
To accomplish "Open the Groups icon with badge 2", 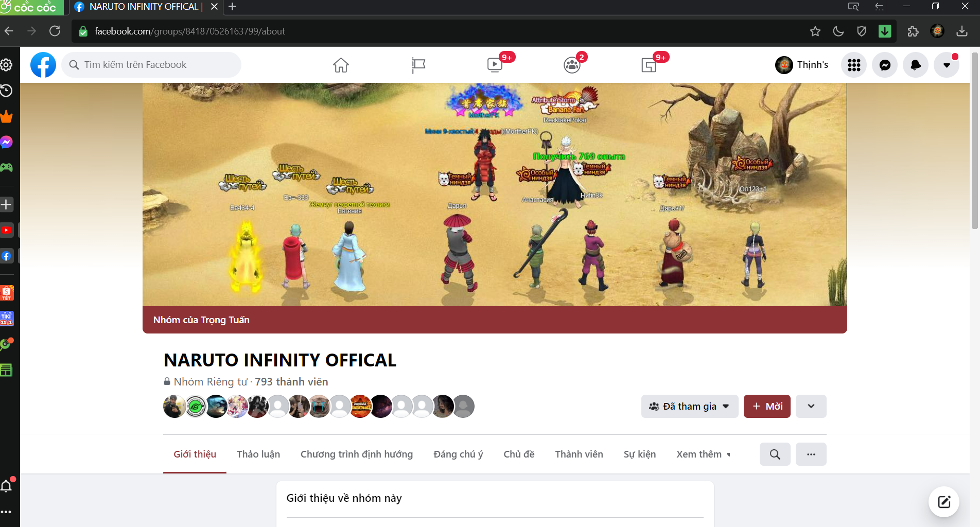I will 572,65.
